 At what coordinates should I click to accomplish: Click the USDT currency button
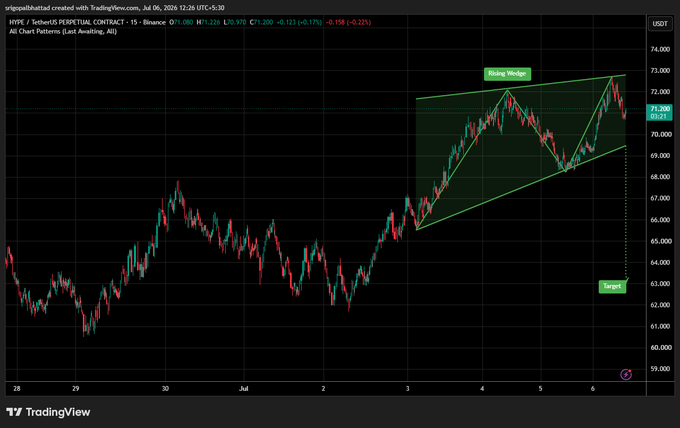[660, 23]
